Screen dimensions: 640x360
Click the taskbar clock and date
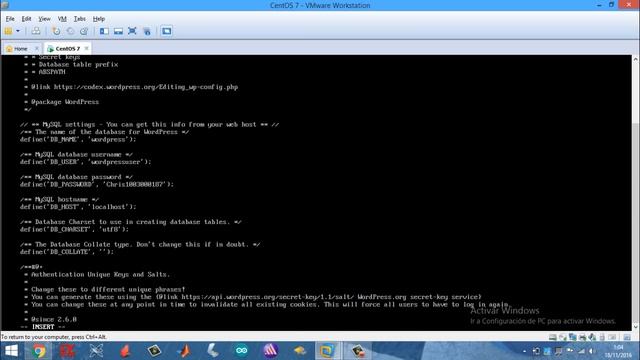point(619,351)
